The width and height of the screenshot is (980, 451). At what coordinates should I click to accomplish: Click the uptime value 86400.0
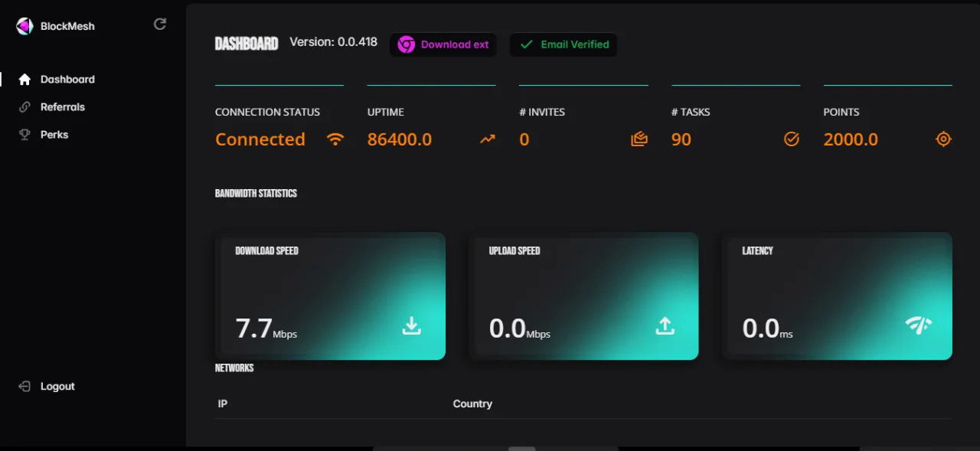point(400,139)
